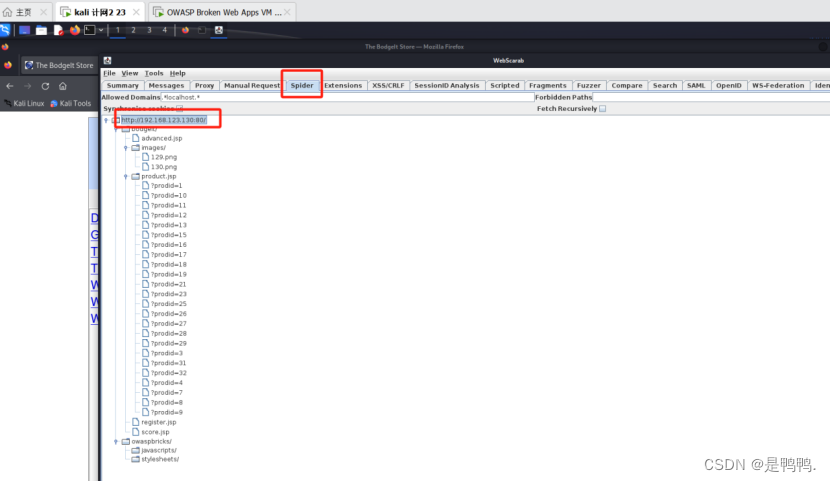Open the terminal dropdown arrow in panel
The image size is (831, 482).
[101, 30]
